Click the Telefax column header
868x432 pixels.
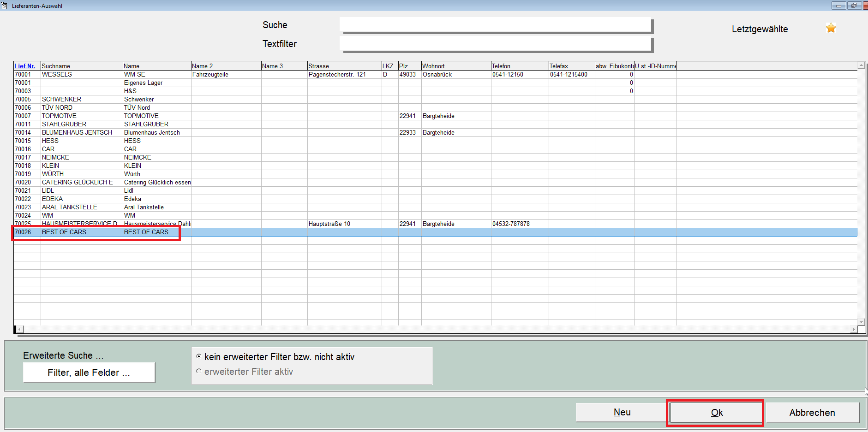click(x=572, y=66)
